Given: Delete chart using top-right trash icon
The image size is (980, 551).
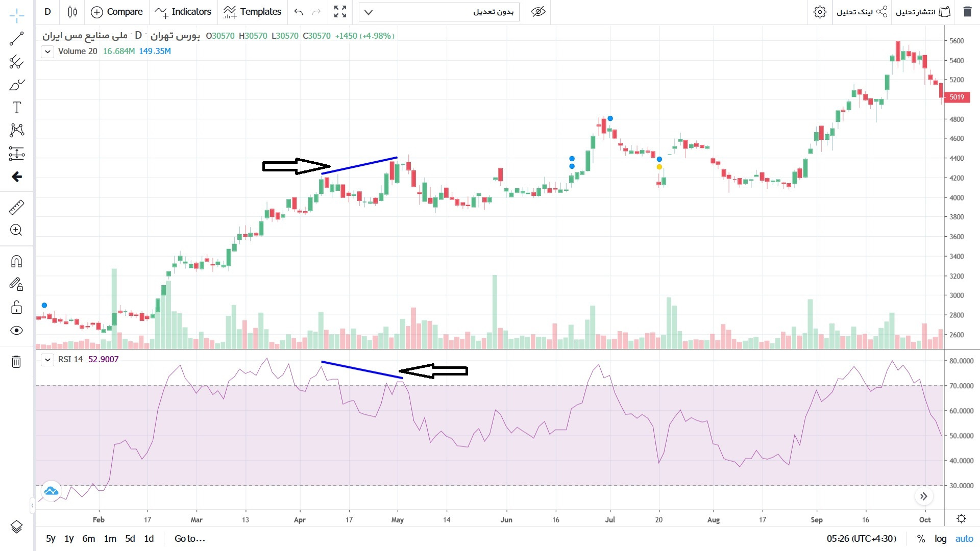Looking at the screenshot, I should [967, 12].
